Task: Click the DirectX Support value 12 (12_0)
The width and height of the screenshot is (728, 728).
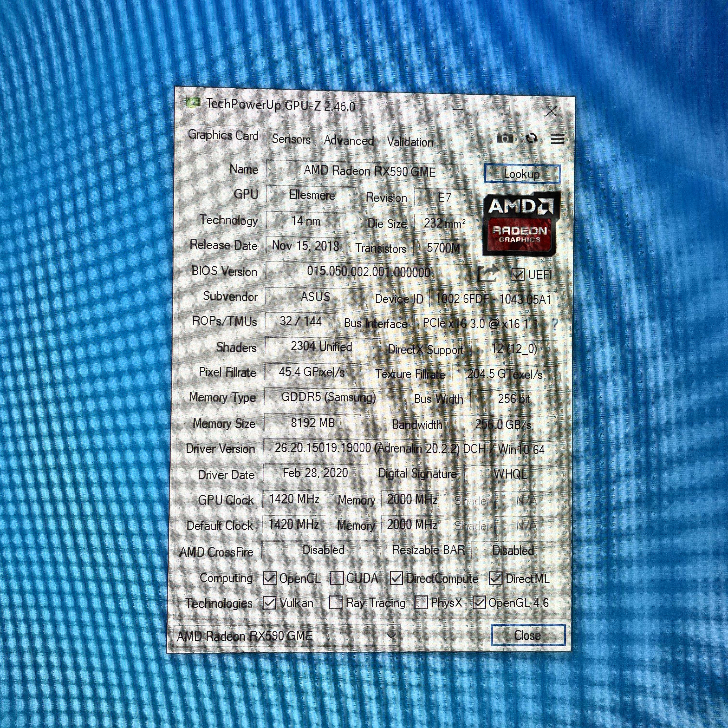Action: tap(514, 349)
